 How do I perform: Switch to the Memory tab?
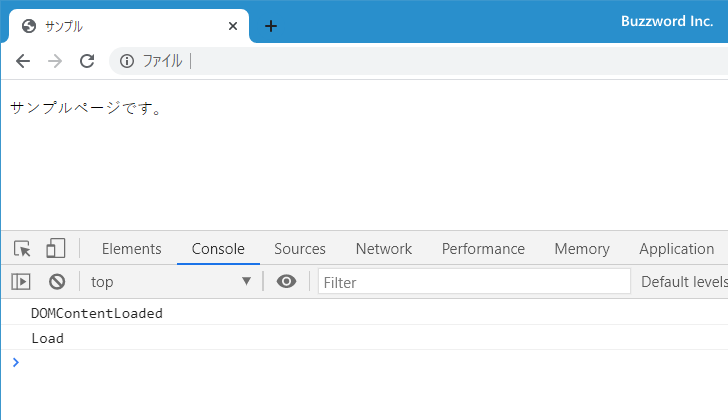pyautogui.click(x=582, y=249)
